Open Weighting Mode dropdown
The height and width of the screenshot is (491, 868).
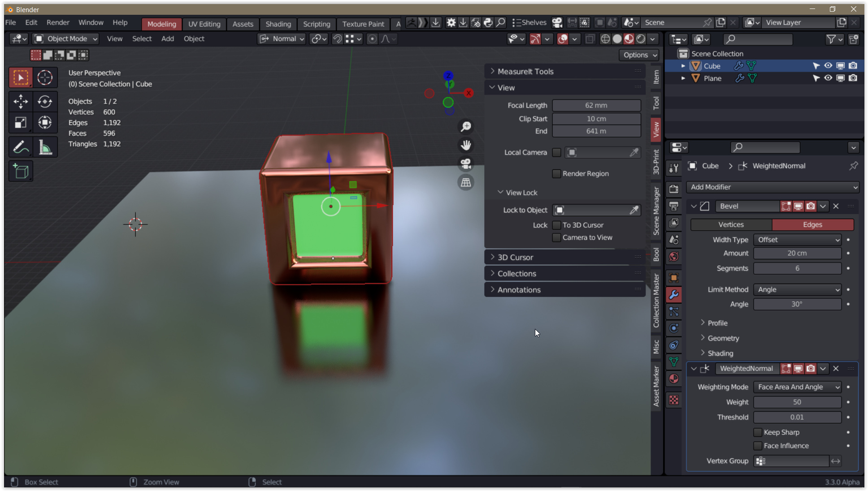click(x=797, y=387)
